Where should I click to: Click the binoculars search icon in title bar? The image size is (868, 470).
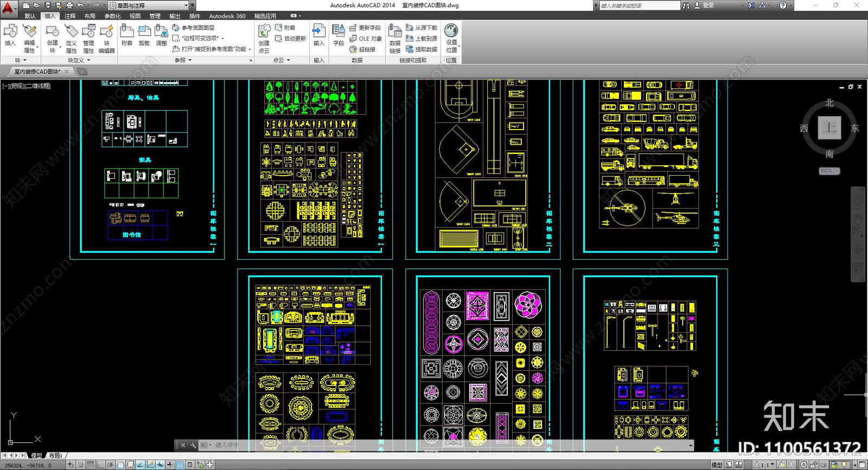[686, 5]
